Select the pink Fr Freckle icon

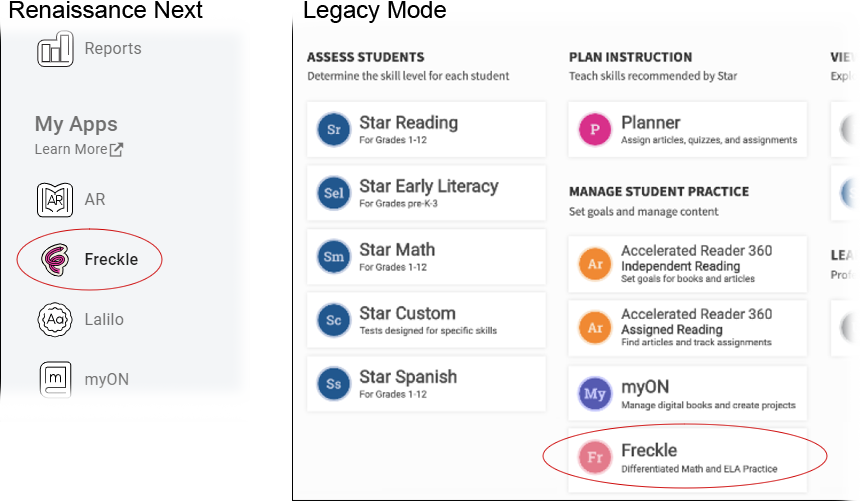595,457
